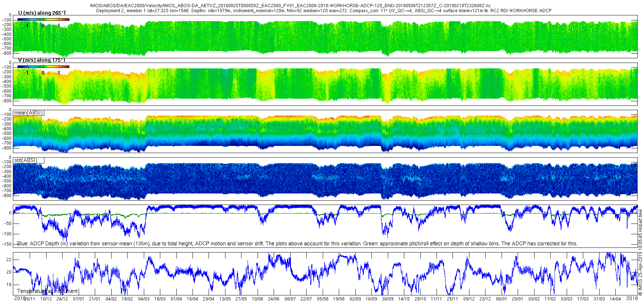Click the '2016' start year on time axis
The height and width of the screenshot is (304, 644).
19,298
